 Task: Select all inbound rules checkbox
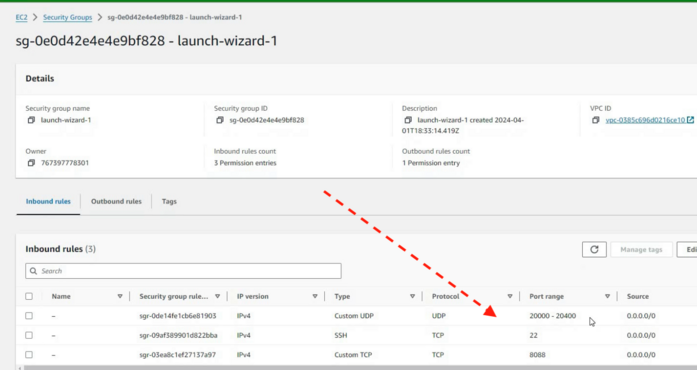tap(29, 296)
